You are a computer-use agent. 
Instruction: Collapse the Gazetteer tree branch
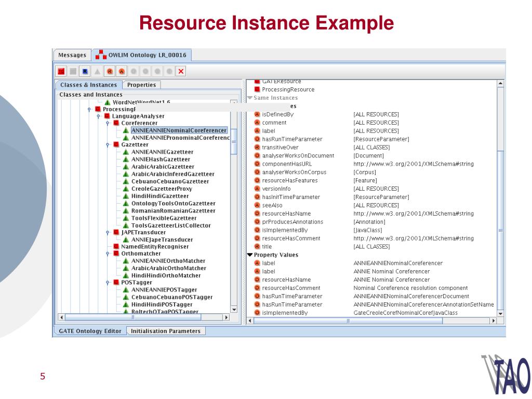coord(108,144)
